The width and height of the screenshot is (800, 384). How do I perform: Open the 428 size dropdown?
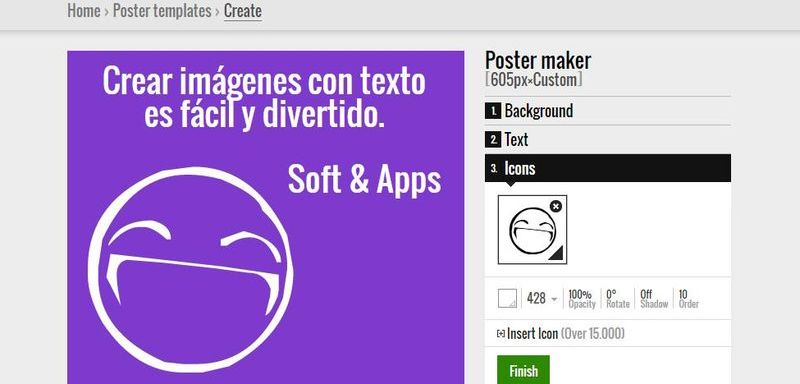point(542,298)
